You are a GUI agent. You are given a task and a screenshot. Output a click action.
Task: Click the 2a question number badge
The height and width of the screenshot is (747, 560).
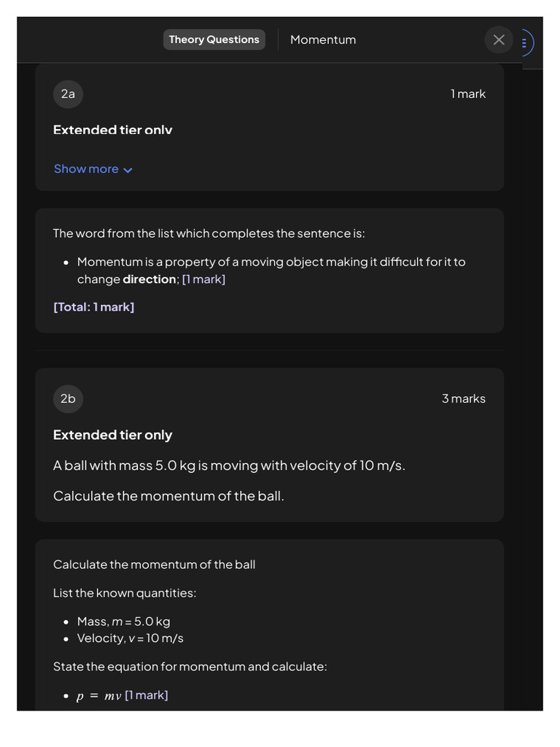[x=68, y=94]
